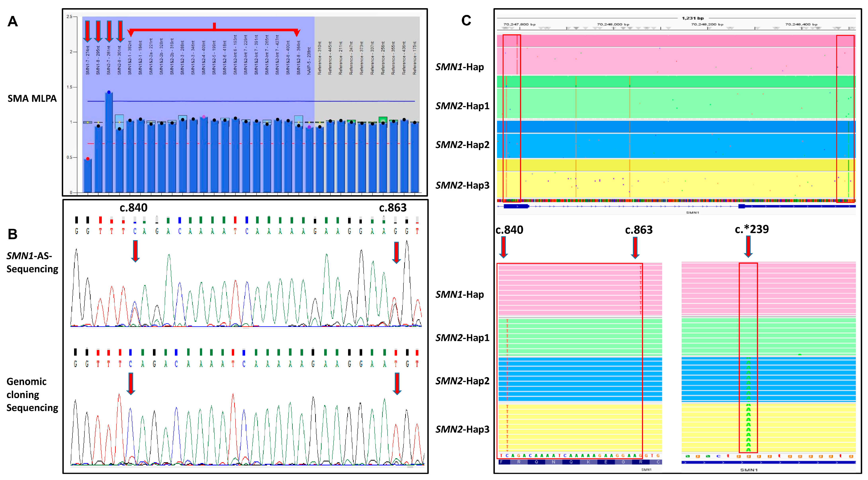
Task: Click the 'SMN2-Hap3' label beside the zoomed yellow reads
Action: pos(462,429)
